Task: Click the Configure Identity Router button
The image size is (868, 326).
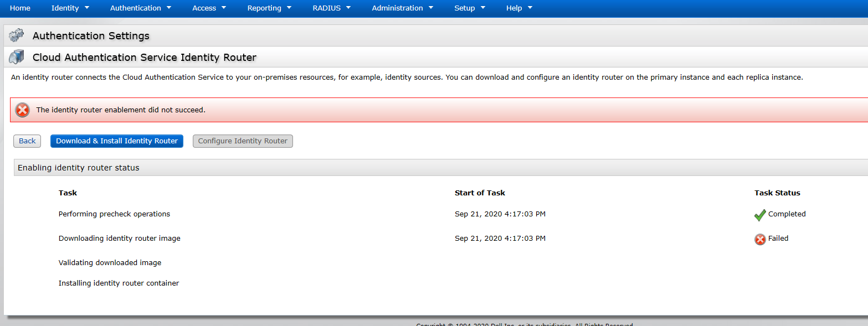Action: 243,141
